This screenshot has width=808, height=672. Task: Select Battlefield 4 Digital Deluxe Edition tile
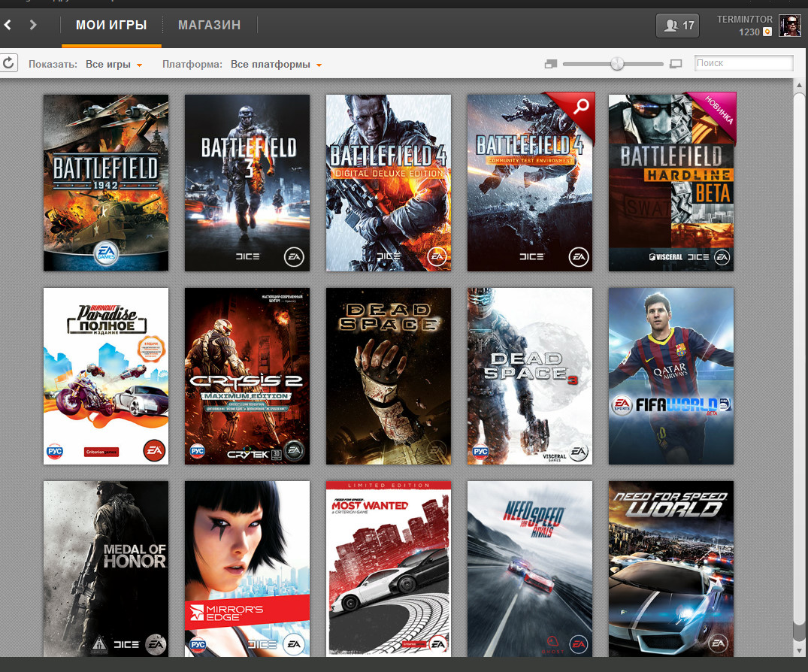(389, 183)
